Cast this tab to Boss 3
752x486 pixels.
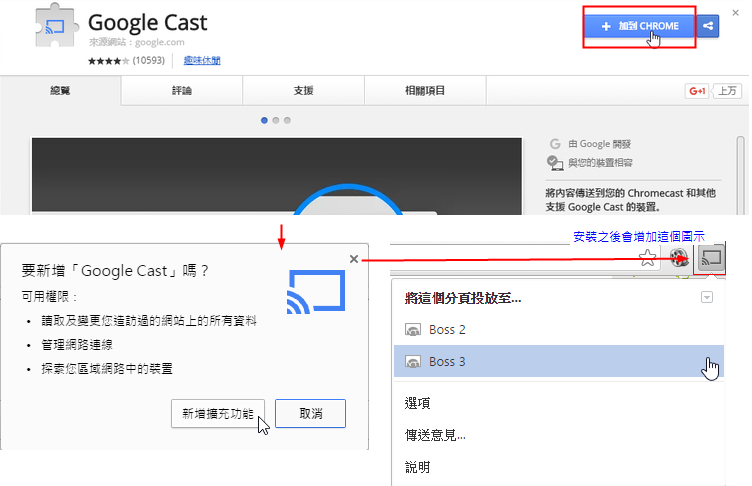coord(559,361)
